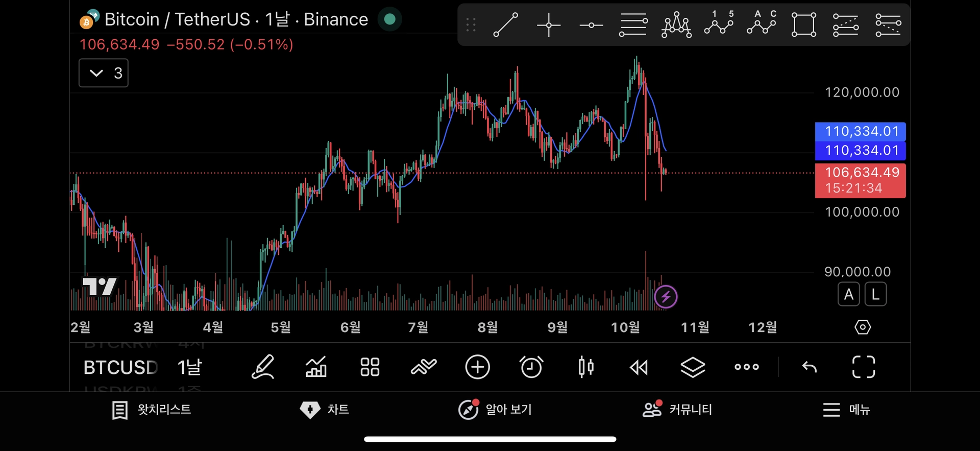The image size is (980, 451).
Task: Tap the undo arrow button
Action: [x=810, y=367]
